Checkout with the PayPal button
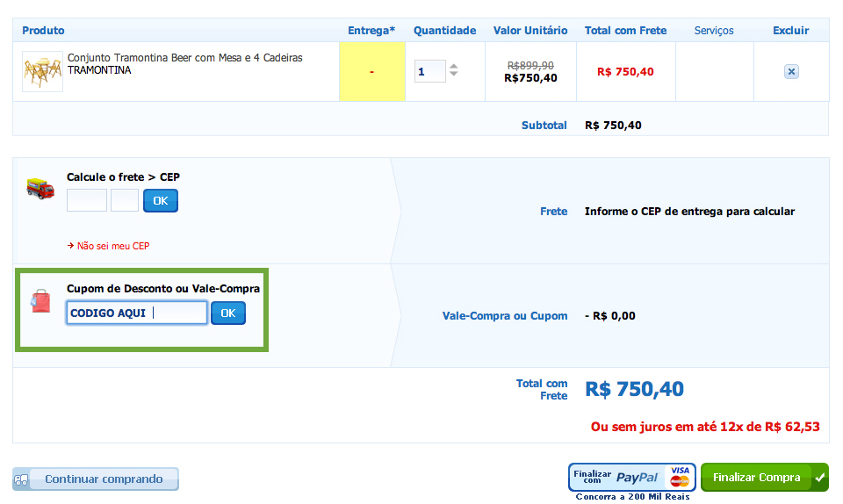Screen dimensions: 843x504 [631, 477]
